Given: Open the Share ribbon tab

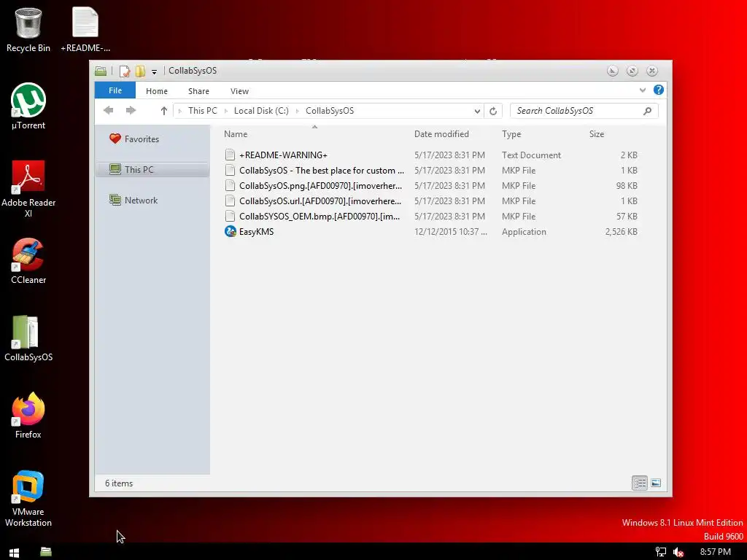Looking at the screenshot, I should [x=198, y=91].
